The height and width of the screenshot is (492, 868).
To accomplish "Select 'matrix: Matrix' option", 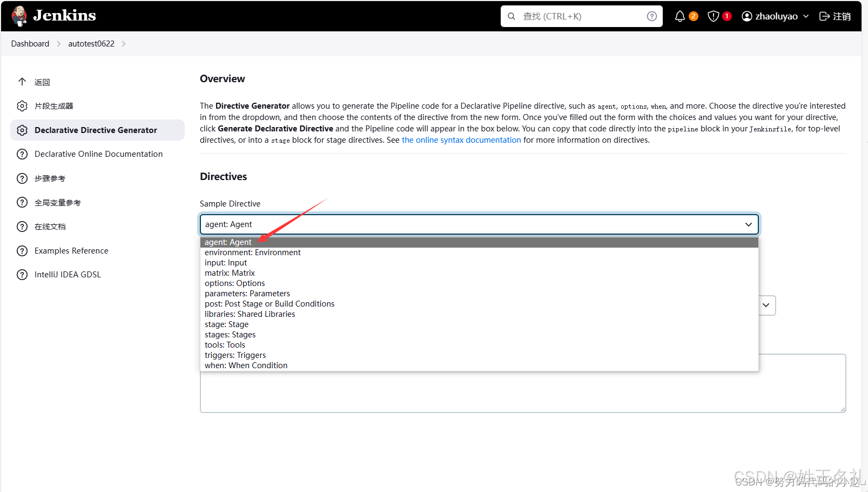I will point(479,273).
